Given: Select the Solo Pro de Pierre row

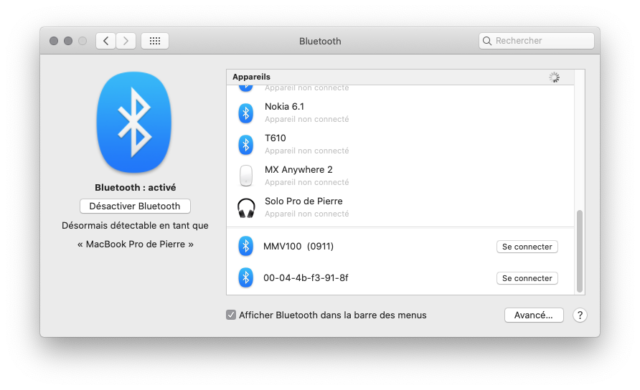Looking at the screenshot, I should (x=400, y=208).
